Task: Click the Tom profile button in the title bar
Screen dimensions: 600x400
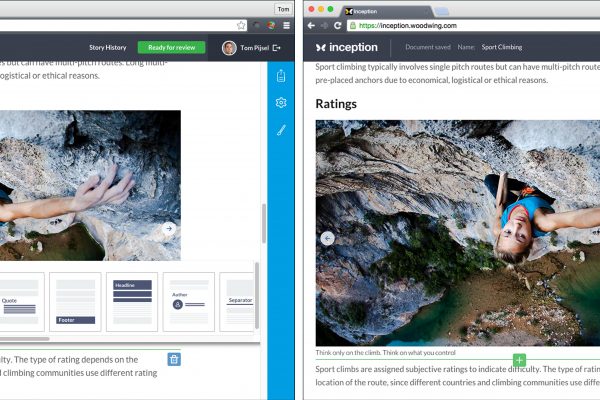Action: [x=283, y=9]
